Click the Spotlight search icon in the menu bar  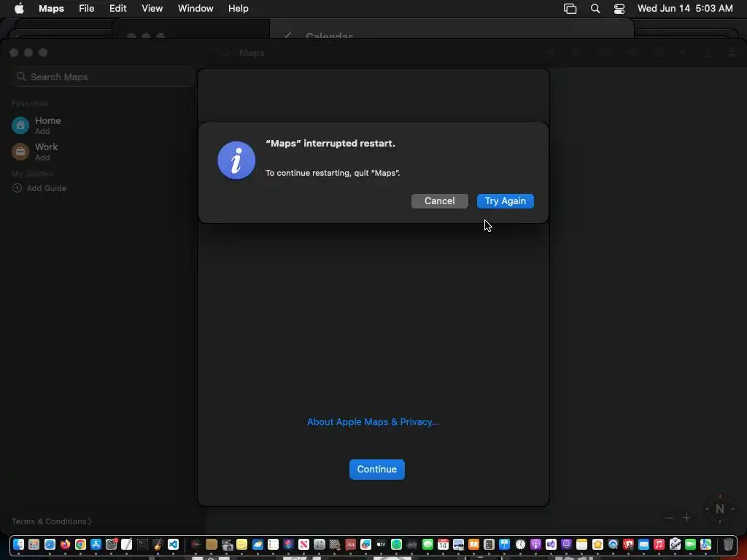coord(595,9)
